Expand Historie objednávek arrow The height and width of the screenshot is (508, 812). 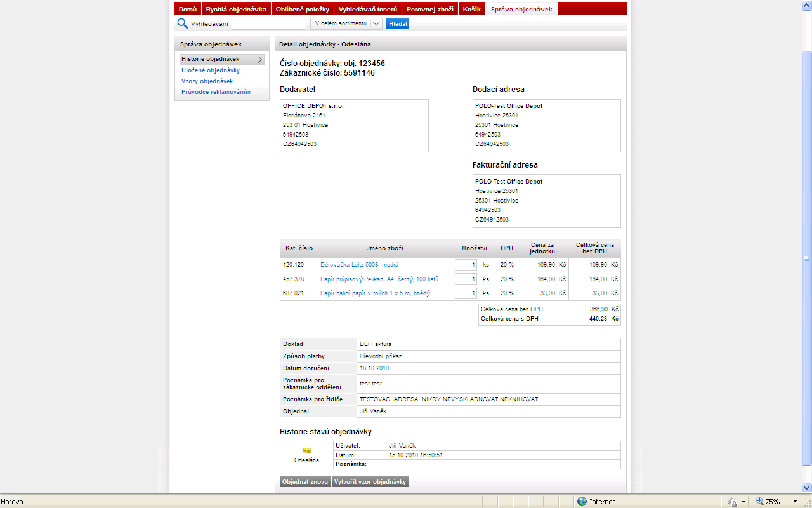click(x=259, y=59)
